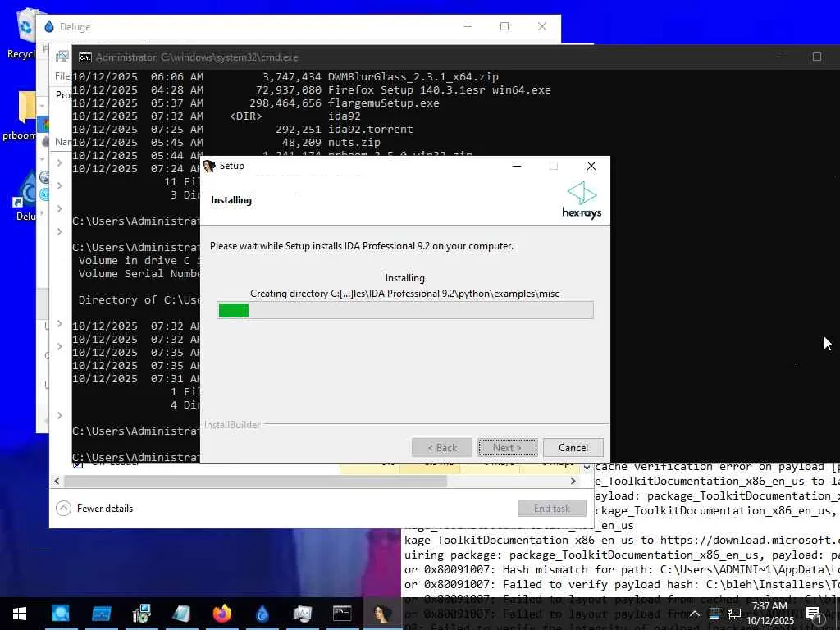The width and height of the screenshot is (840, 630).
Task: Close the Deluge window
Action: coord(541,26)
